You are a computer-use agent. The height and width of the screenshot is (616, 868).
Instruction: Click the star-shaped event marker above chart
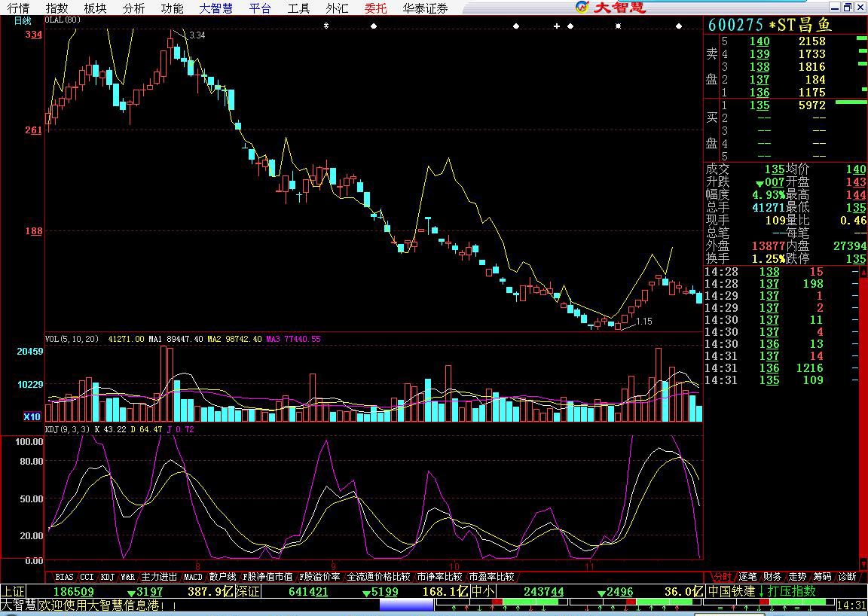pos(618,26)
